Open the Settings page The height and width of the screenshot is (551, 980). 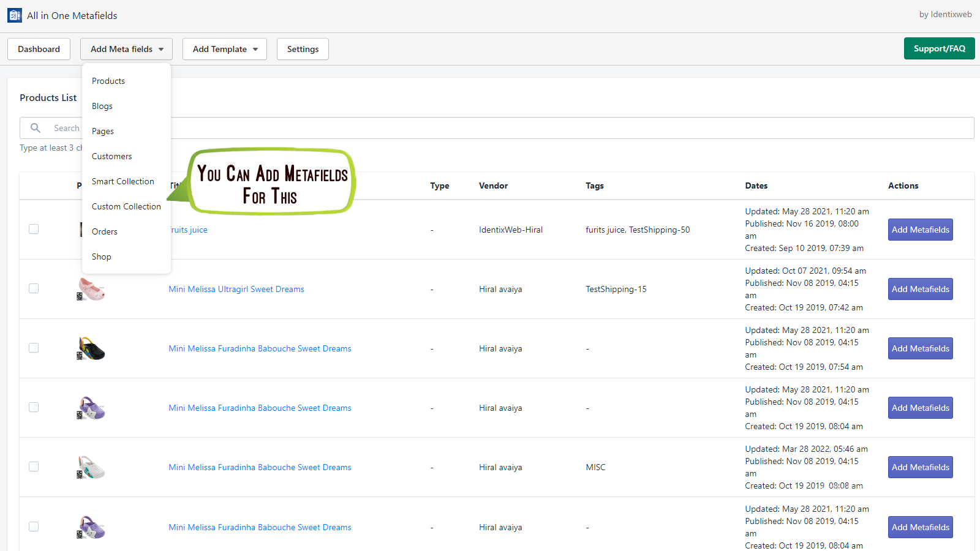pos(303,49)
